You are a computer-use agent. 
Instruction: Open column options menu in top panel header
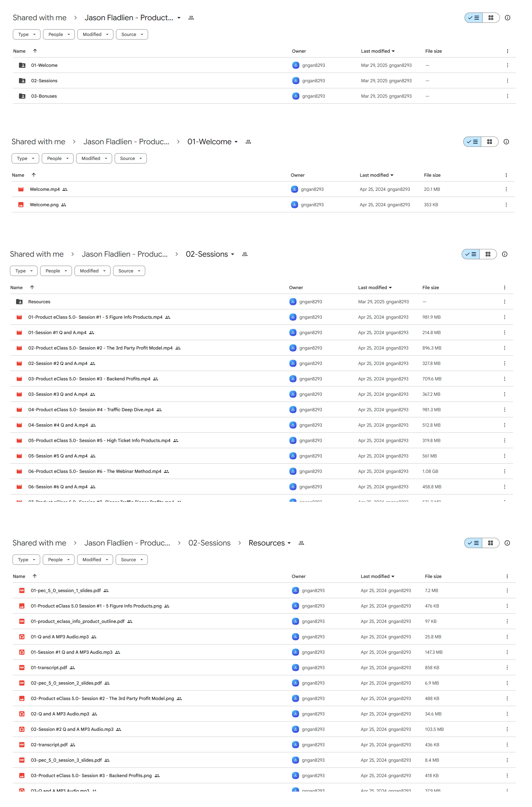[x=508, y=51]
